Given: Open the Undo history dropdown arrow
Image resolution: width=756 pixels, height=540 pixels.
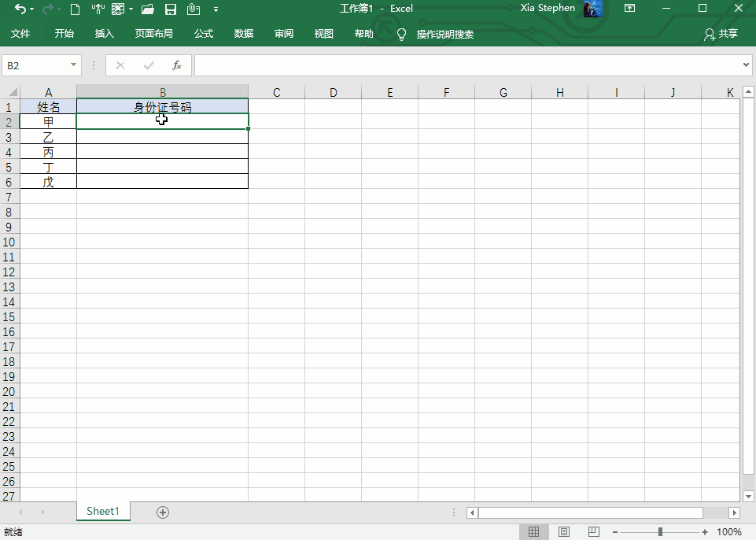Looking at the screenshot, I should pos(31,9).
